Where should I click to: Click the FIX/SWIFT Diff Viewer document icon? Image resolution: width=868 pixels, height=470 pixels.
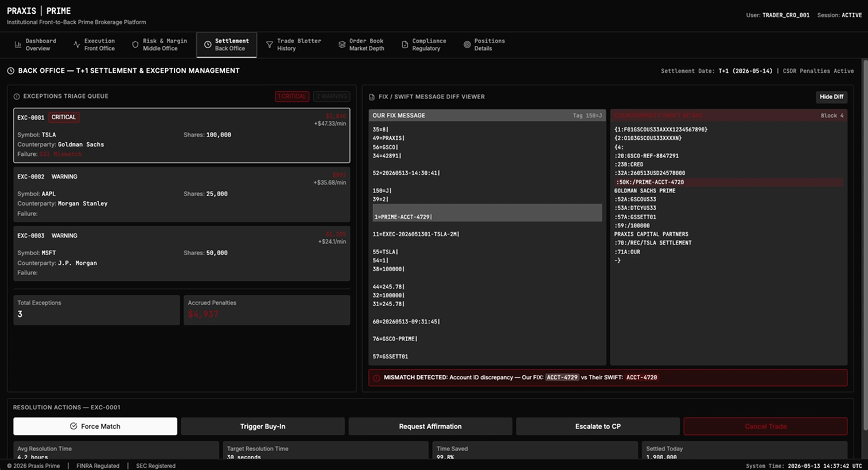click(x=372, y=97)
